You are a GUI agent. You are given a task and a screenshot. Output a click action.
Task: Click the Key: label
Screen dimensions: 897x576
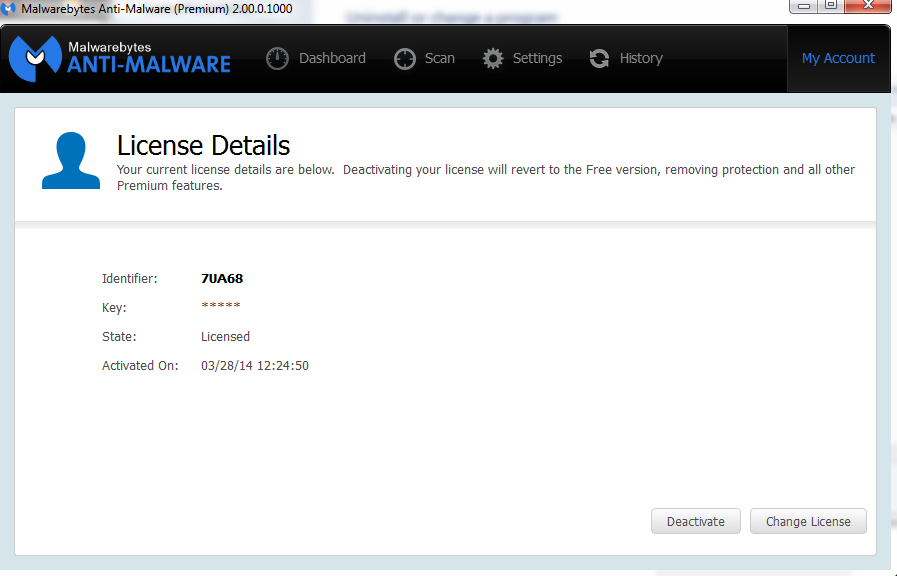click(x=114, y=308)
